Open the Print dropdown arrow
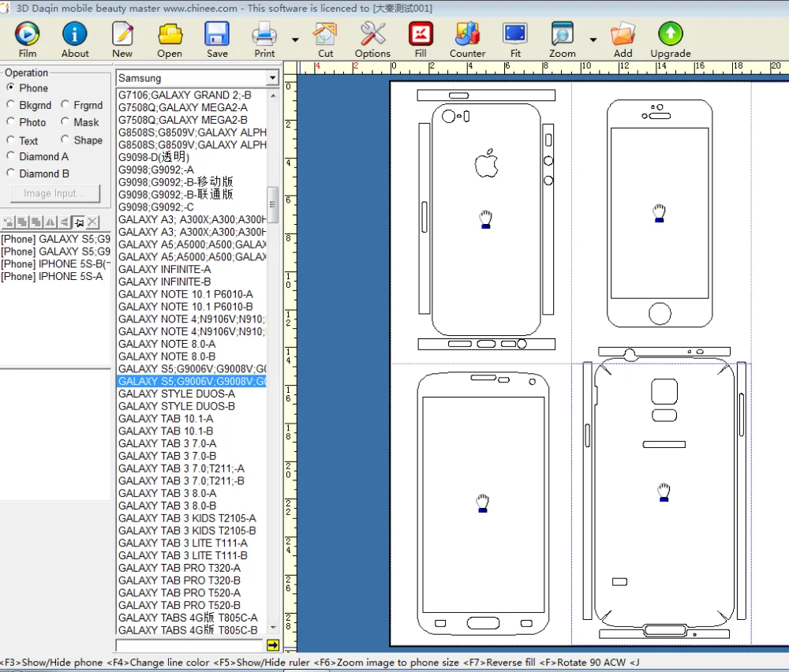Viewport: 789px width, 672px height. pos(295,39)
